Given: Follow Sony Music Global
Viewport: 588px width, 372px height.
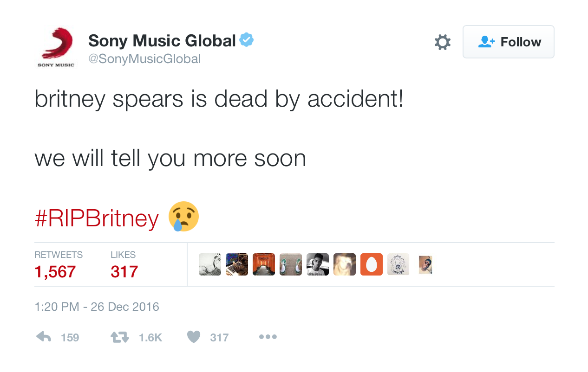Looking at the screenshot, I should pyautogui.click(x=508, y=42).
